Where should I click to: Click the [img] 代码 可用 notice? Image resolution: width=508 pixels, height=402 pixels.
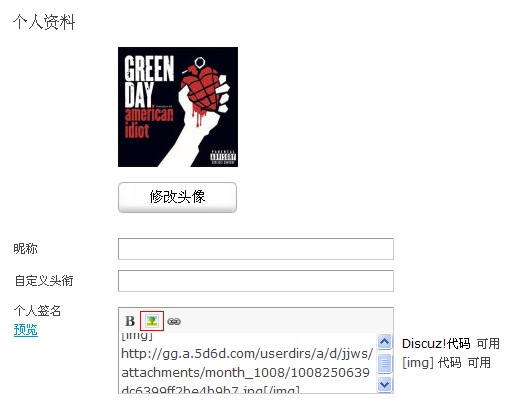pyautogui.click(x=446, y=362)
